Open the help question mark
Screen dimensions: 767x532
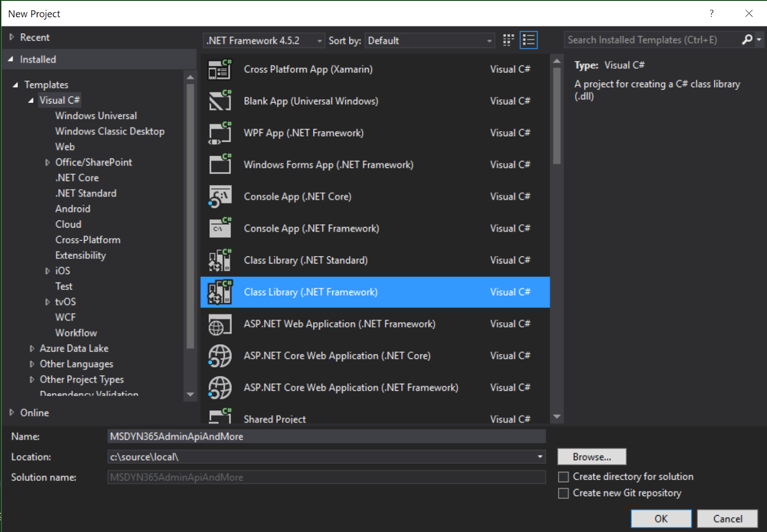pos(711,13)
